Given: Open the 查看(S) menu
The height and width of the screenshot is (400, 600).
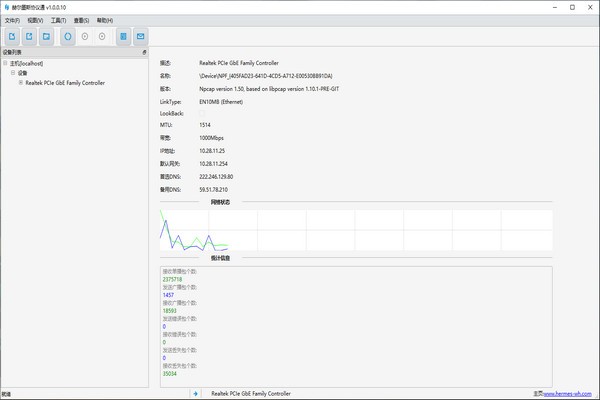Looking at the screenshot, I should coord(81,20).
